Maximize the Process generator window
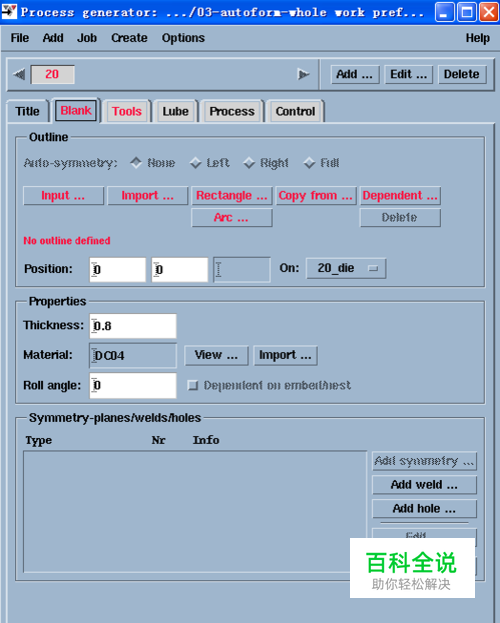The height and width of the screenshot is (623, 500). 467,12
